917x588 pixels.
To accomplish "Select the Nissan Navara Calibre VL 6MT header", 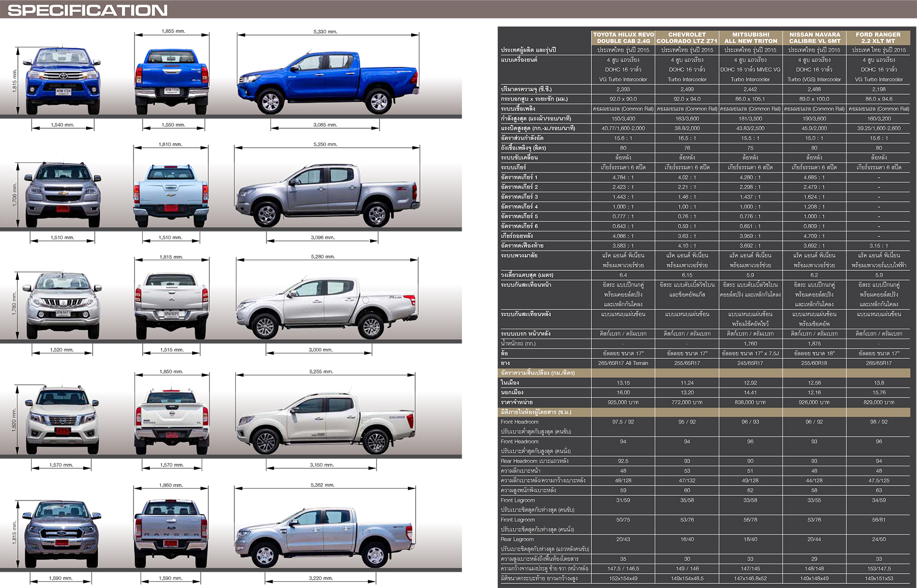I will pos(815,38).
